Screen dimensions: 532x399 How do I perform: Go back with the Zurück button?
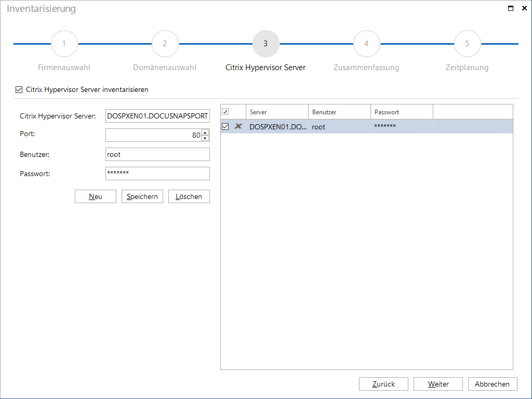coord(384,384)
